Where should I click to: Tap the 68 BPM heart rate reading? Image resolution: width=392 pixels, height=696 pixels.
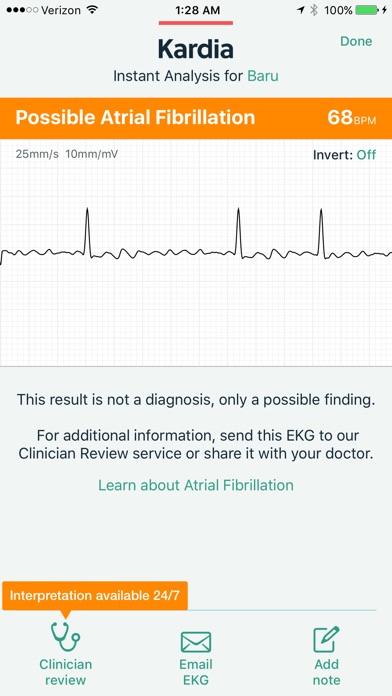352,118
